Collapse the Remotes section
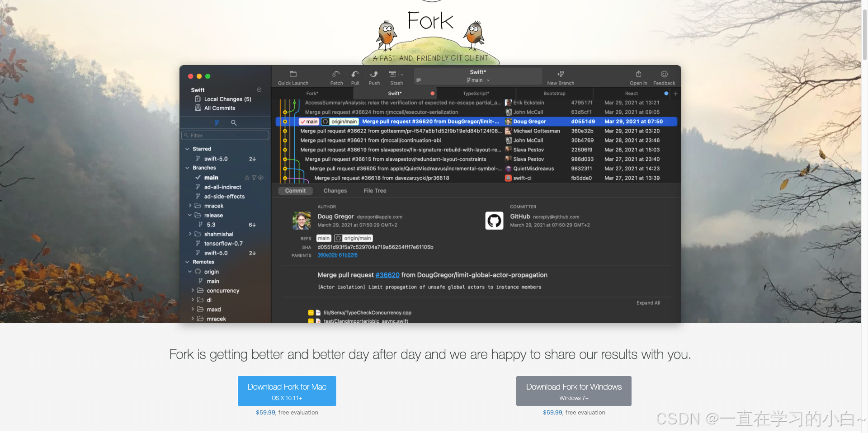Image resolution: width=868 pixels, height=433 pixels. click(187, 262)
